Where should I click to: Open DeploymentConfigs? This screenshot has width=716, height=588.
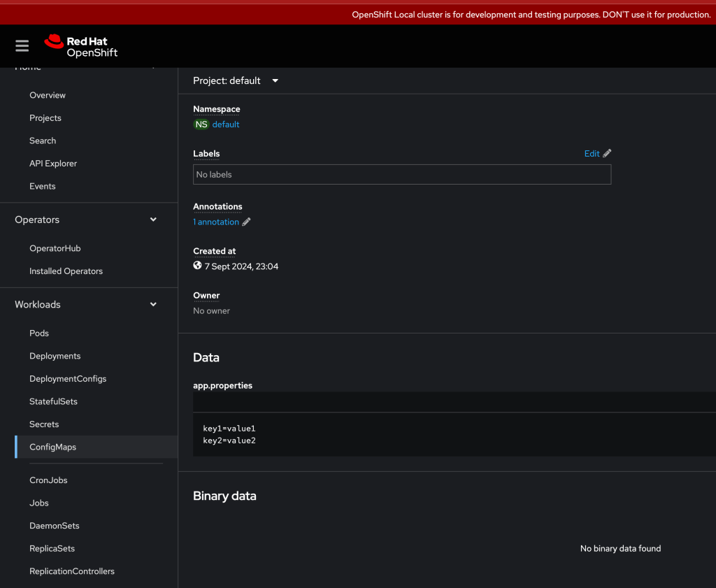[x=68, y=379]
